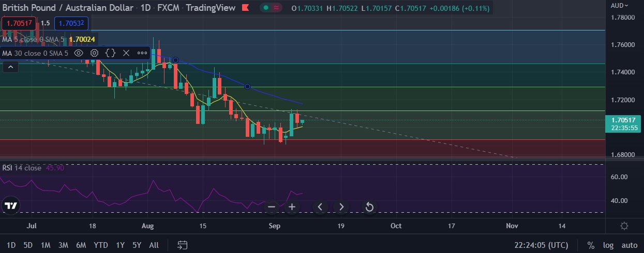Image resolution: width=644 pixels, height=253 pixels.
Task: Select the 6M date range
Action: 81,245
